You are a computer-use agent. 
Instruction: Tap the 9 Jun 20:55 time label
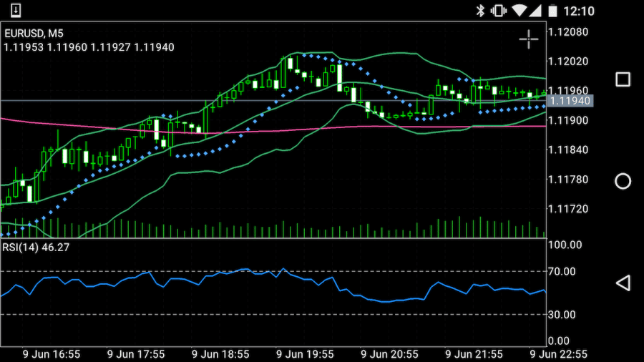click(x=389, y=354)
